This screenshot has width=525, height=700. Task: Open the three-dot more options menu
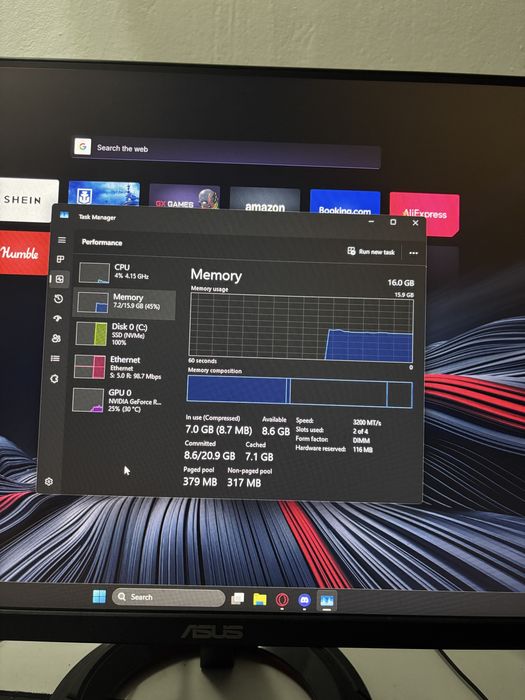413,253
